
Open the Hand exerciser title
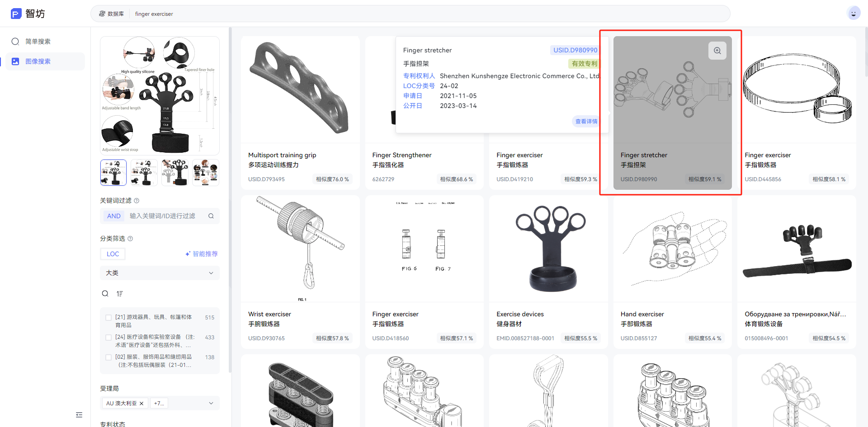[642, 314]
